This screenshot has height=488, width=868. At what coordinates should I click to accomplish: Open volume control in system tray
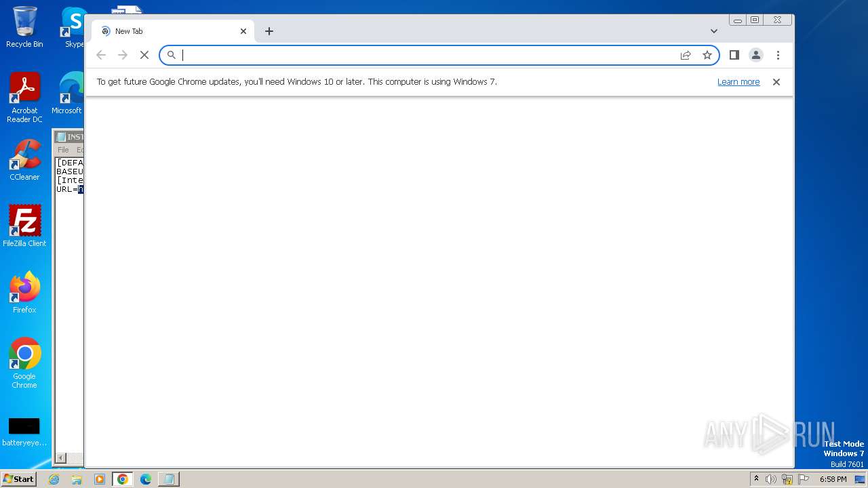771,479
